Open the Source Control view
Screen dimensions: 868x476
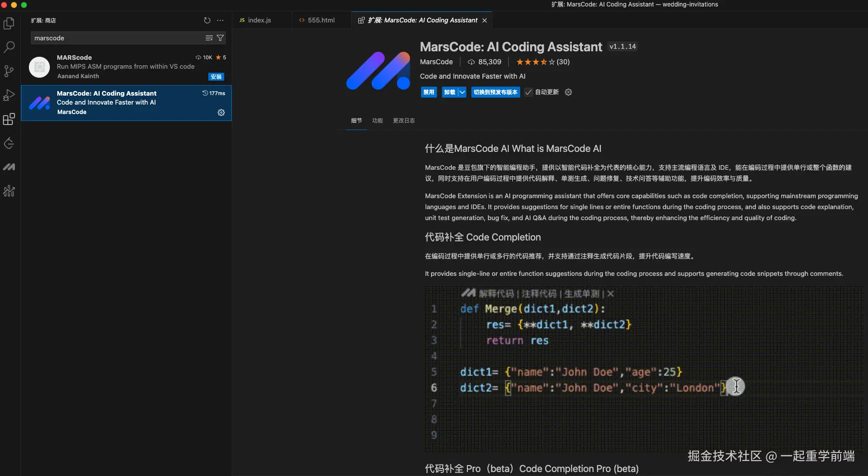9,71
